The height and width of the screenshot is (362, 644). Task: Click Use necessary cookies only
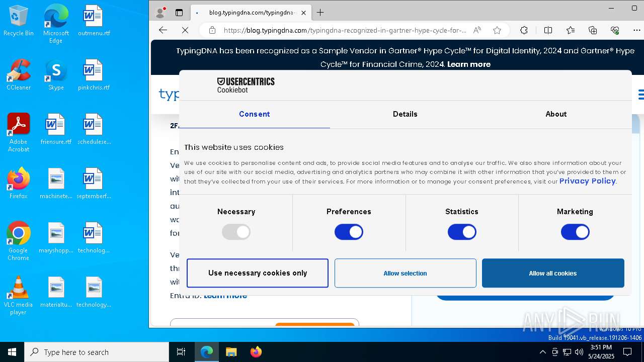coord(258,273)
